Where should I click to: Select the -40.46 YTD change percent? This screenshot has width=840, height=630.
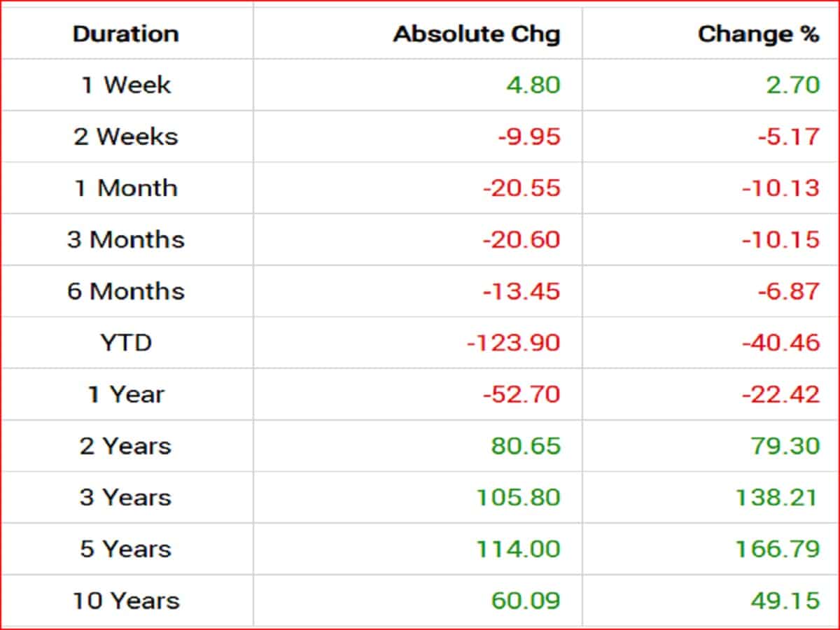(x=782, y=342)
